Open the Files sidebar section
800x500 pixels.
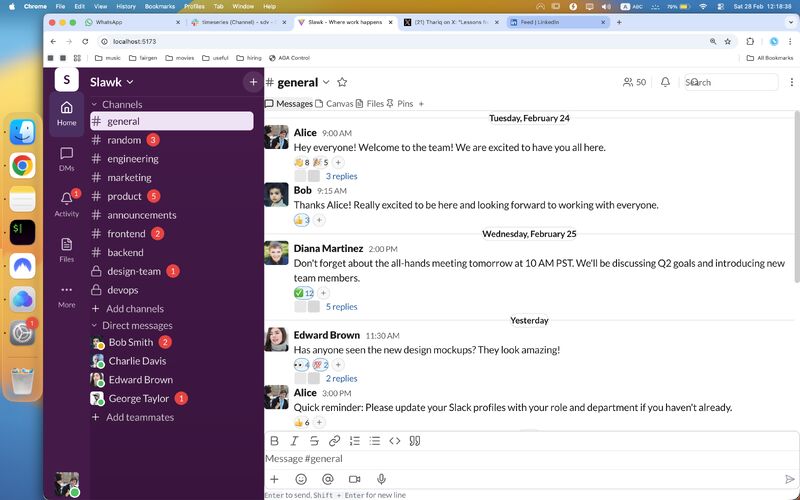coord(66,250)
